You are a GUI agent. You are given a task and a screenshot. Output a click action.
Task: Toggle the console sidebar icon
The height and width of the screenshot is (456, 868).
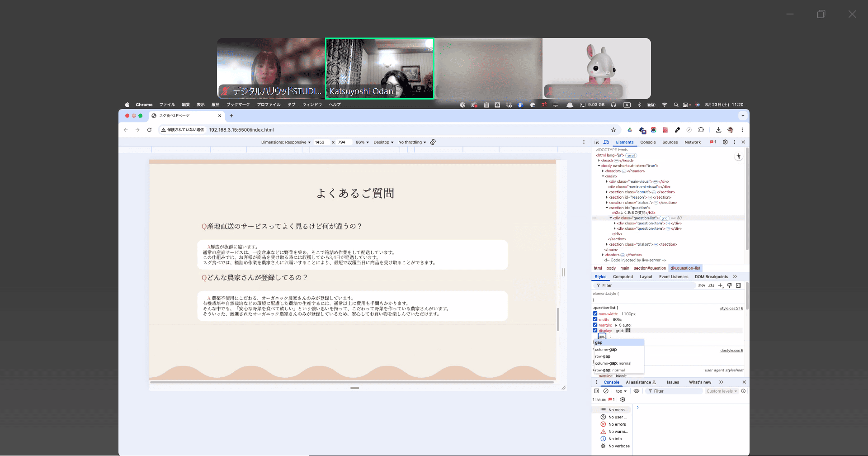tap(597, 391)
